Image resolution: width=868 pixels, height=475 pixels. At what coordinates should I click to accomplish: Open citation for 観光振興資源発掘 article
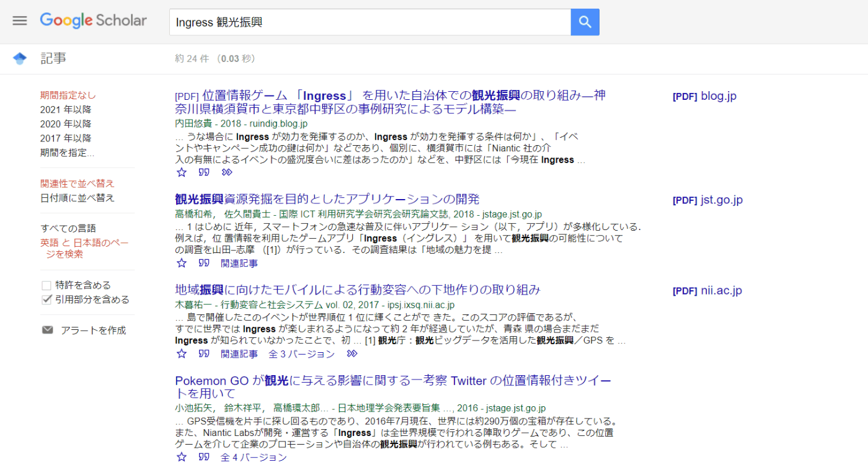coord(204,263)
